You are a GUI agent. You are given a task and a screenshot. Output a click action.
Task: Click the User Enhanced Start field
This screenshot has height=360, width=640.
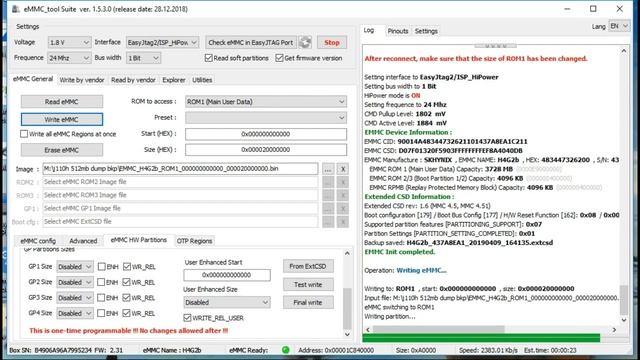[x=227, y=275]
